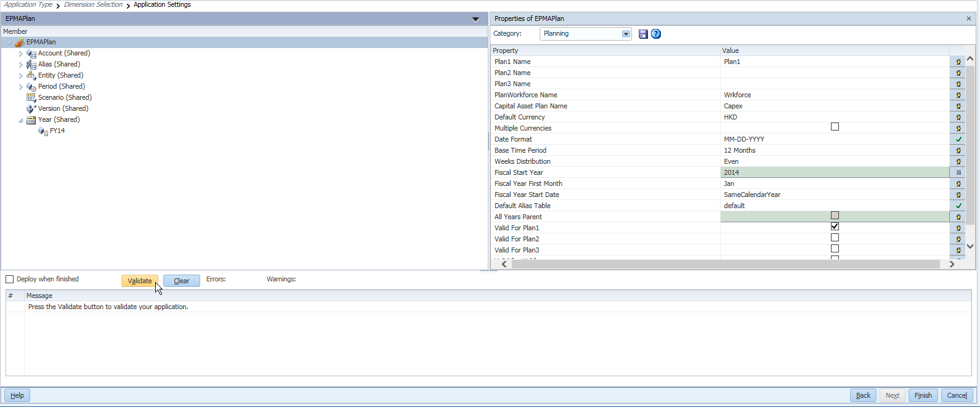Expand the Account (Shared) node
980x407 pixels.
pyautogui.click(x=21, y=54)
